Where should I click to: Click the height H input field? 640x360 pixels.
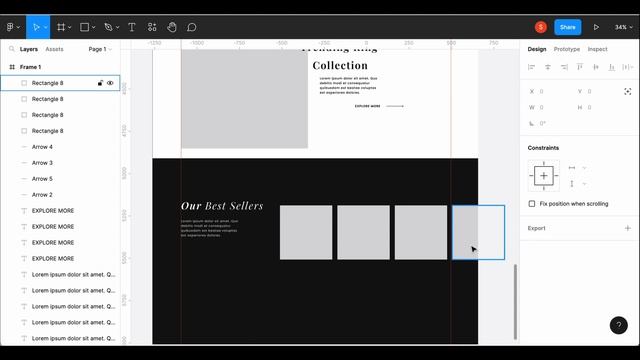597,107
